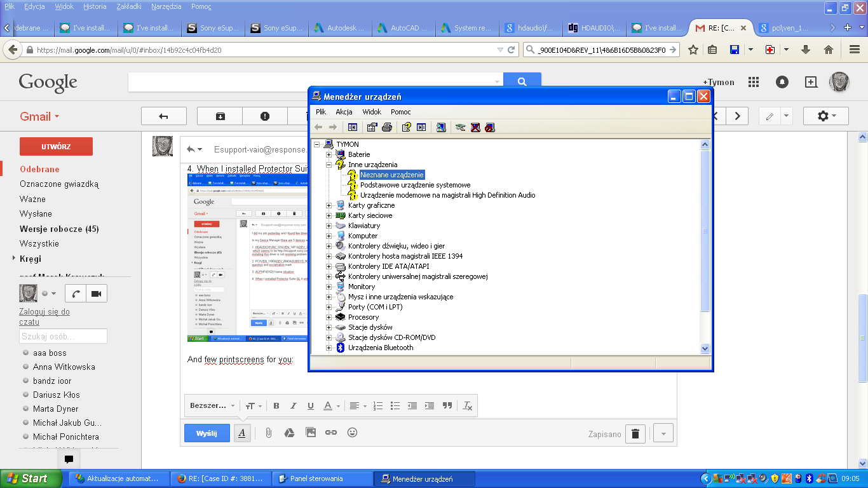Click the Properties icon in Device Manager toolbar

click(x=372, y=127)
